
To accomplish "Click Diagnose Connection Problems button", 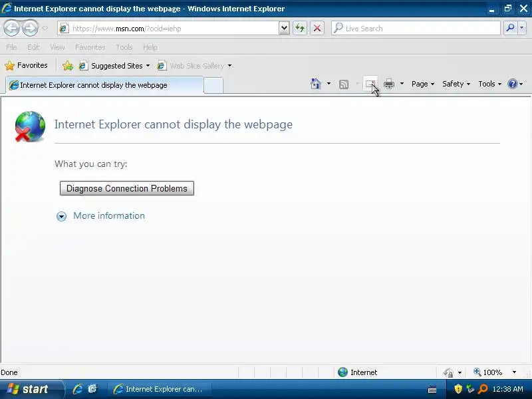I will tap(127, 188).
